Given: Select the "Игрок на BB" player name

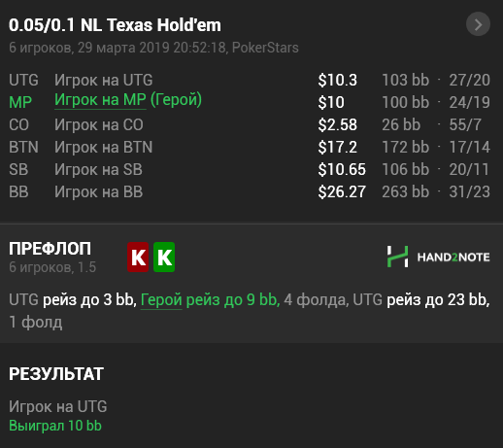Looking at the screenshot, I should 98,191.
